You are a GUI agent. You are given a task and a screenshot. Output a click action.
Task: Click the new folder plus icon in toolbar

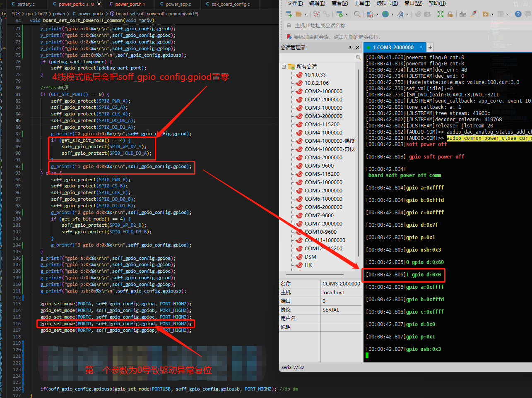(486, 14)
